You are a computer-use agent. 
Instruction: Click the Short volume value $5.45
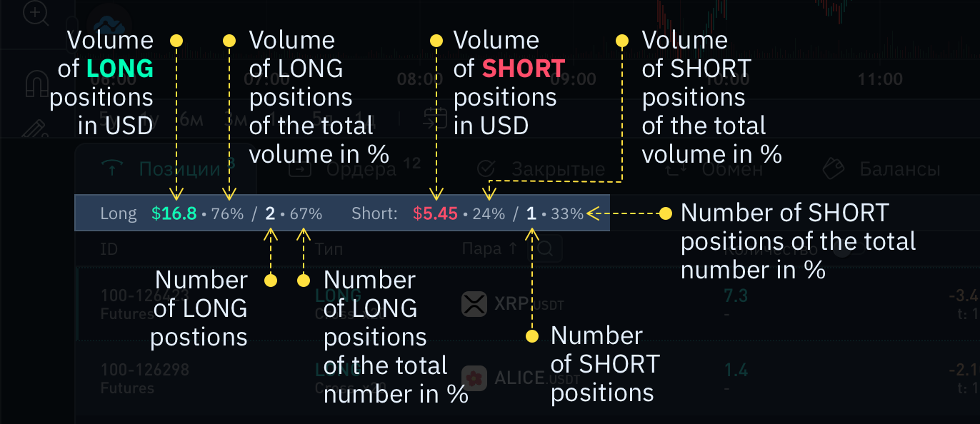point(435,213)
